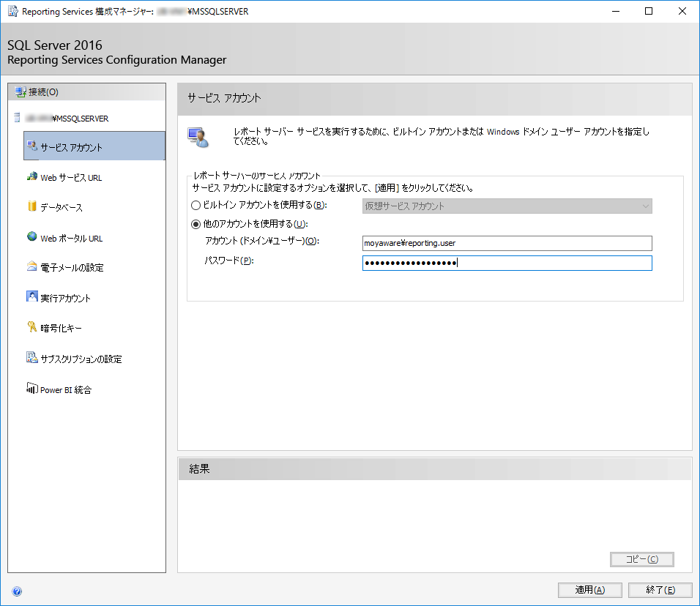Click the Power BI 統合 chart icon
Viewport: 700px width, 606px height.
click(31, 388)
